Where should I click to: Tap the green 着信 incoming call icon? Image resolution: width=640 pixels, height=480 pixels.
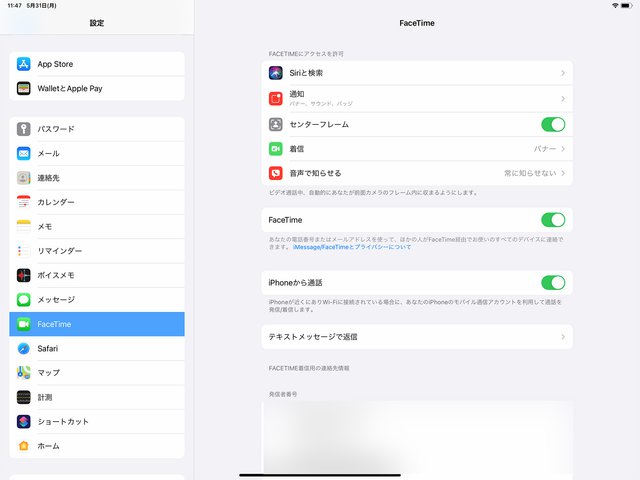tap(276, 149)
